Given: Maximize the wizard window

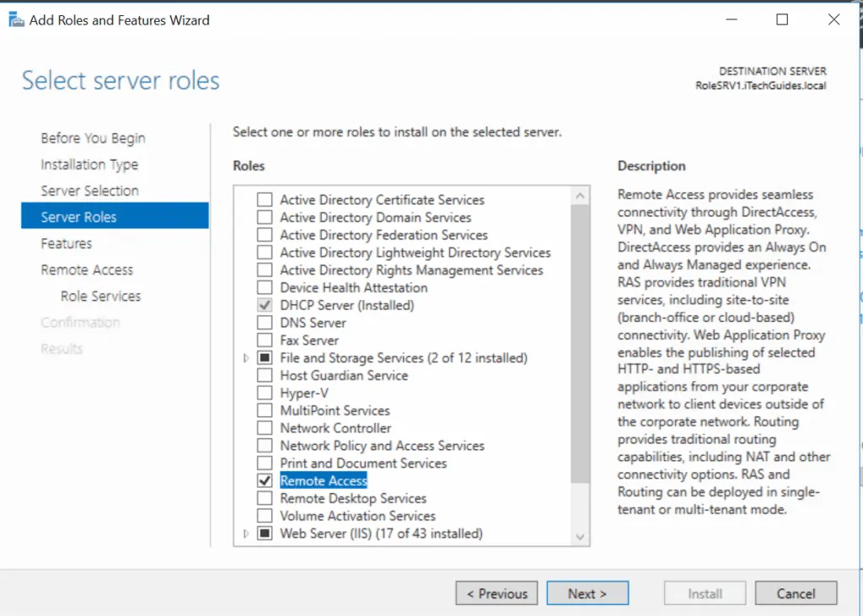Looking at the screenshot, I should click(782, 20).
